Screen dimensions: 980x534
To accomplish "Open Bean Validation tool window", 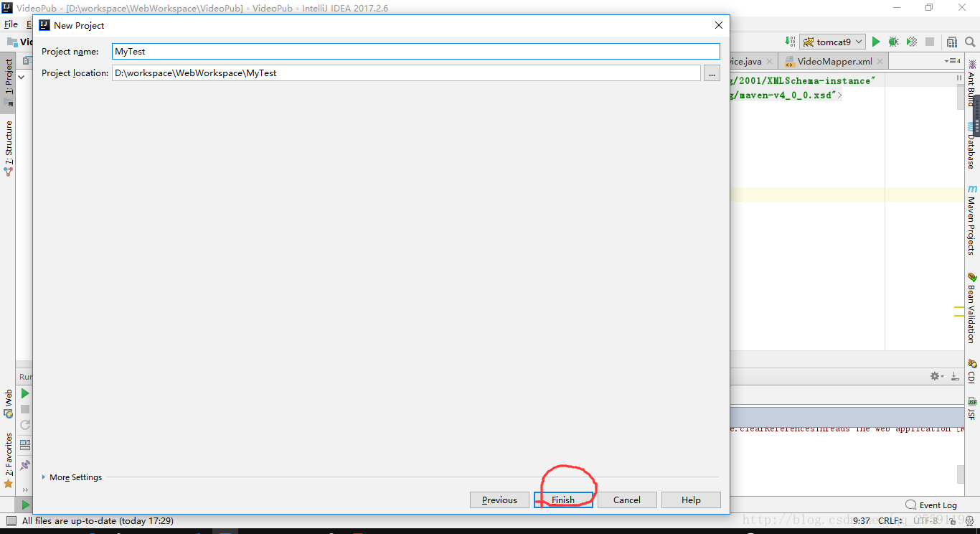I will (972, 307).
